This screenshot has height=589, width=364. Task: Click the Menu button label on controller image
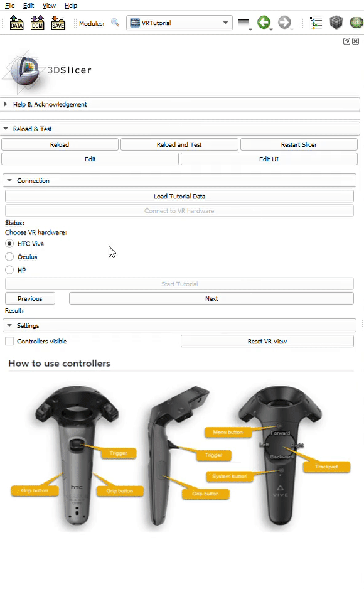228,433
